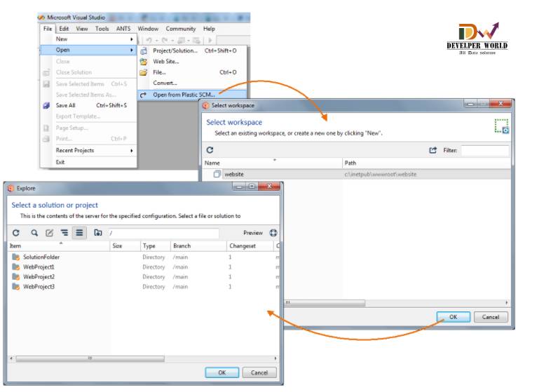This screenshot has height=392, width=558.
Task: Select Convert... in Open submenu
Action: click(192, 83)
